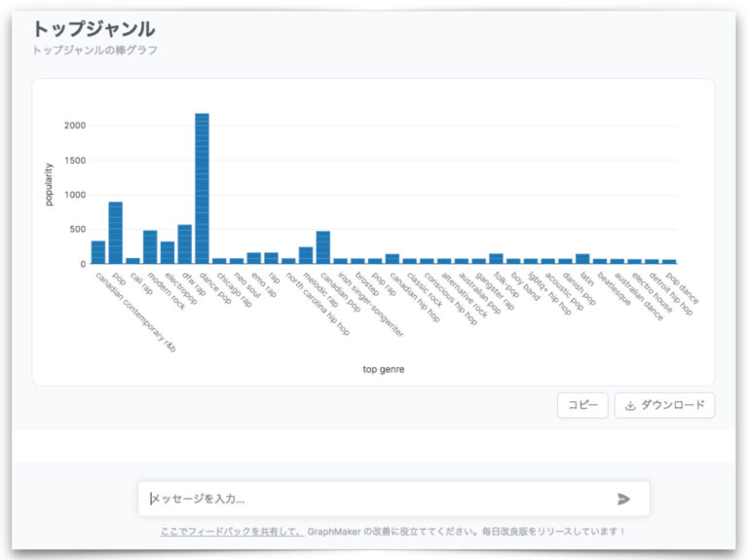
Task: Click the canadian contemporary r&b bar
Action: pos(98,252)
